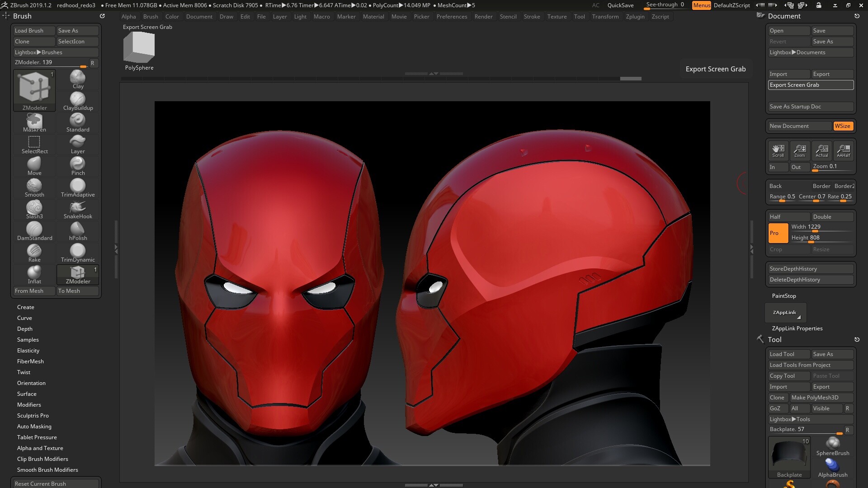
Task: Expand the Depth brush section
Action: point(25,329)
